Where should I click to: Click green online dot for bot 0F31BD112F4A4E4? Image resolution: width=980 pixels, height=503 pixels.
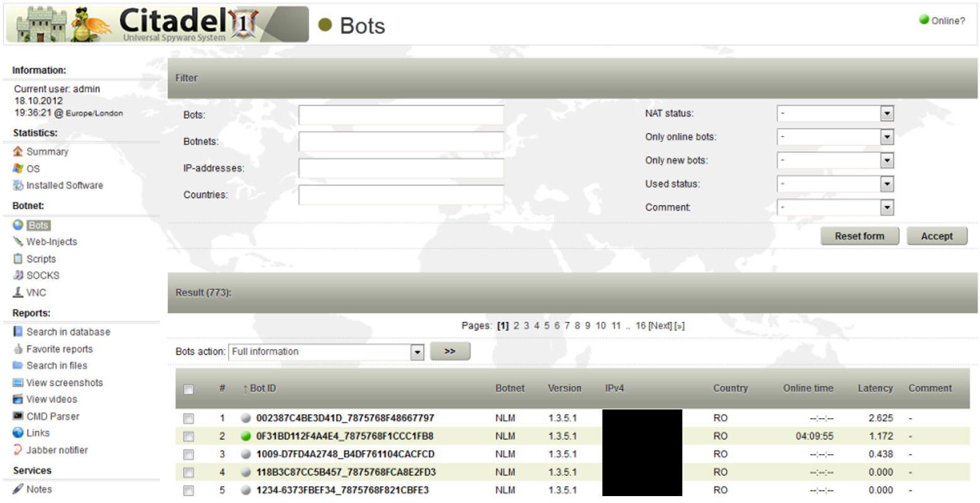click(246, 436)
